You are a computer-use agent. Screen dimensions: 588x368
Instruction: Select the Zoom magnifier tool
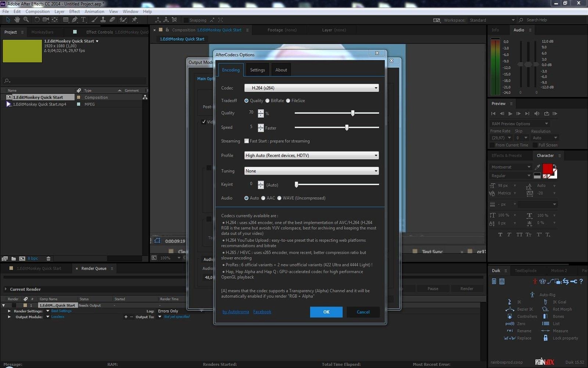click(x=26, y=20)
